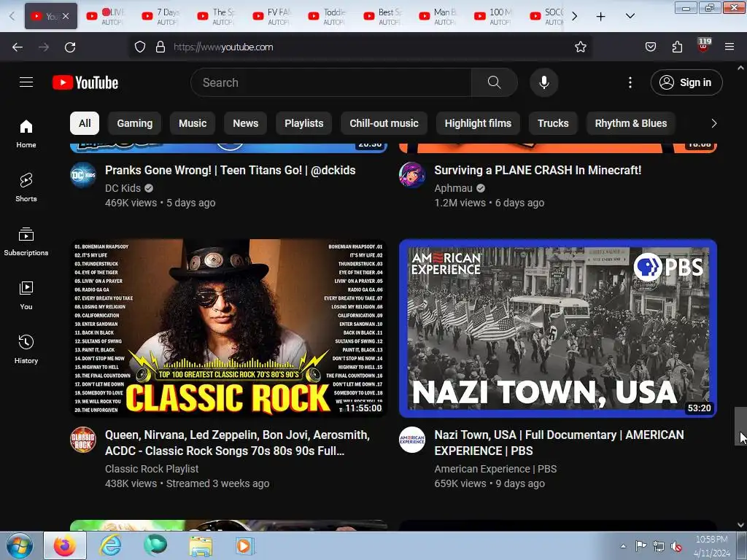Click the YouTube logo
Viewport: 747px width, 560px height.
[x=85, y=82]
